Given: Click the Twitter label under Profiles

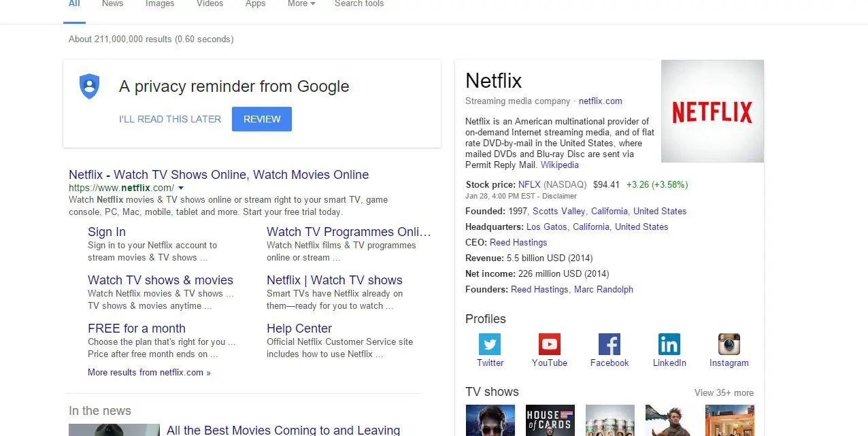Looking at the screenshot, I should (x=490, y=363).
